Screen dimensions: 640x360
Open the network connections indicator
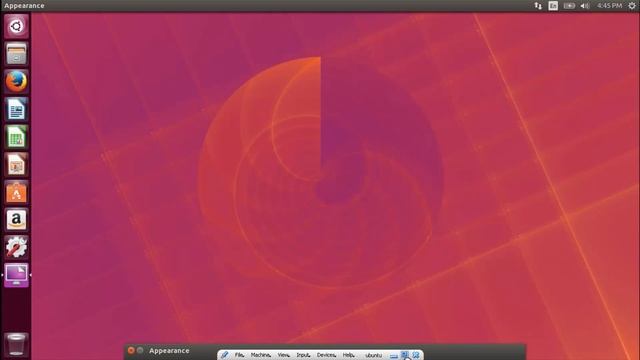coord(538,6)
